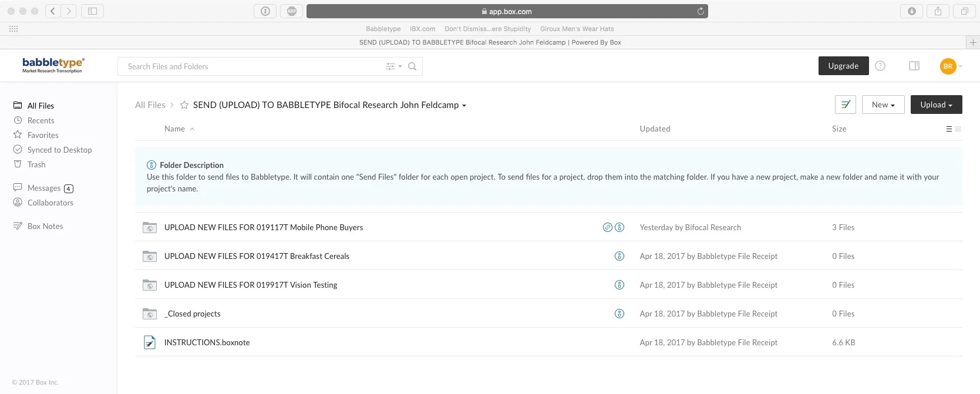
Task: Switch to grid view icon
Action: click(958, 129)
